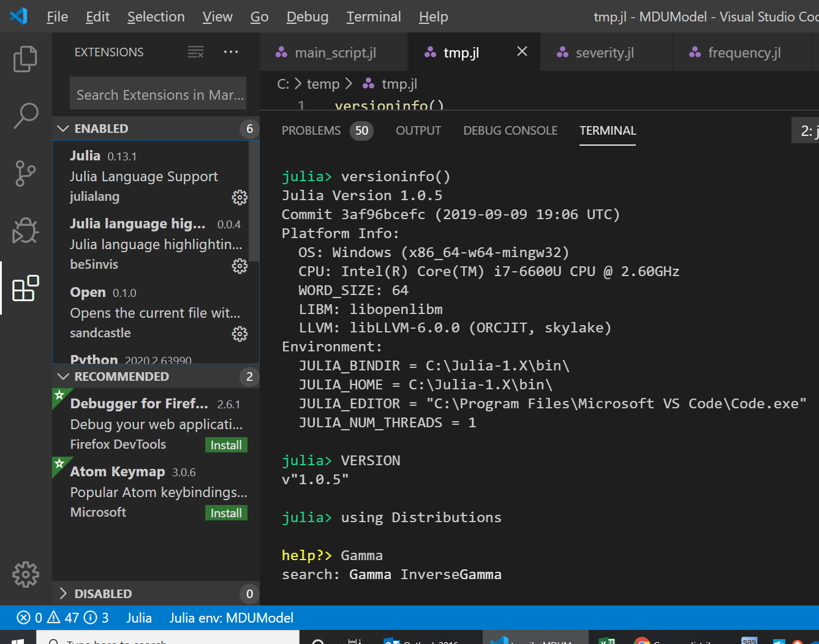The height and width of the screenshot is (644, 819).
Task: Open the Manage gear in activity bar
Action: click(x=25, y=574)
